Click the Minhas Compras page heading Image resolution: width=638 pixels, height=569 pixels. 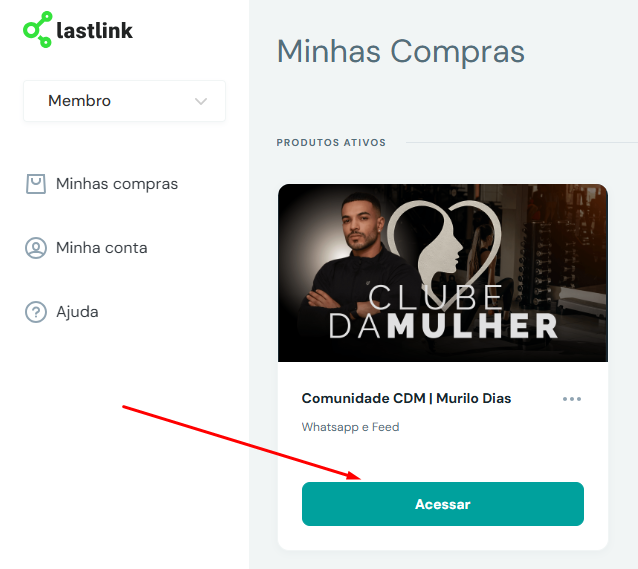click(401, 52)
